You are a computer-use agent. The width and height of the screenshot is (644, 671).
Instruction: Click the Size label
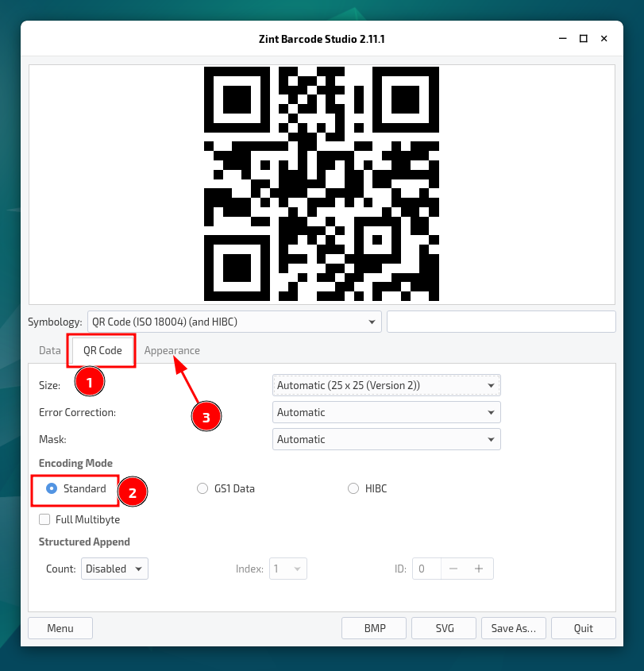click(50, 385)
